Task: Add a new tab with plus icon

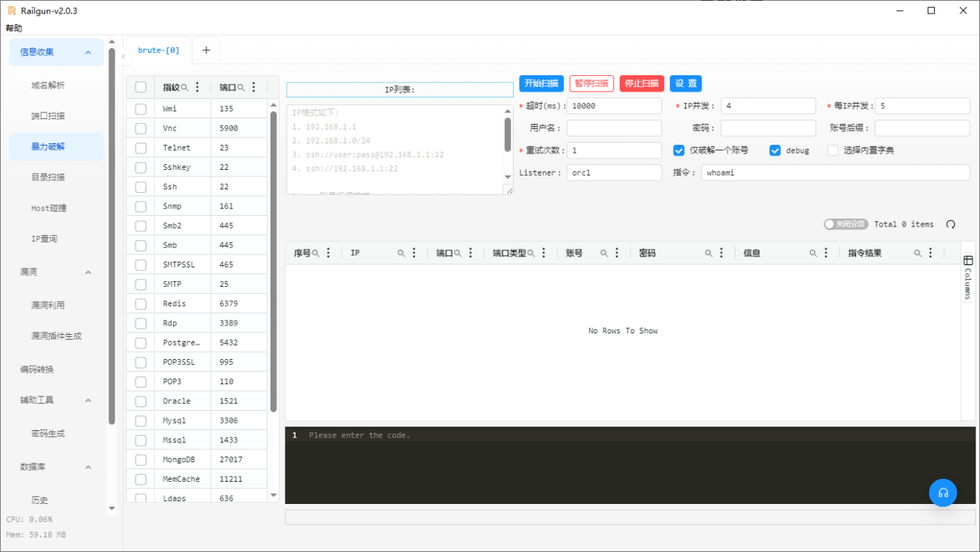Action: coord(206,50)
